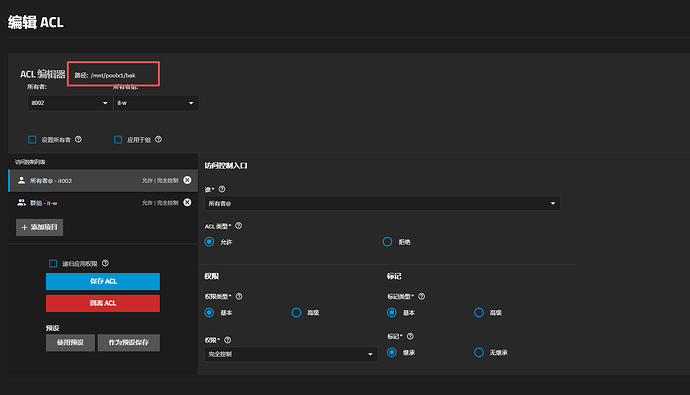
Task: Click the 添加项目 button
Action: click(x=40, y=227)
